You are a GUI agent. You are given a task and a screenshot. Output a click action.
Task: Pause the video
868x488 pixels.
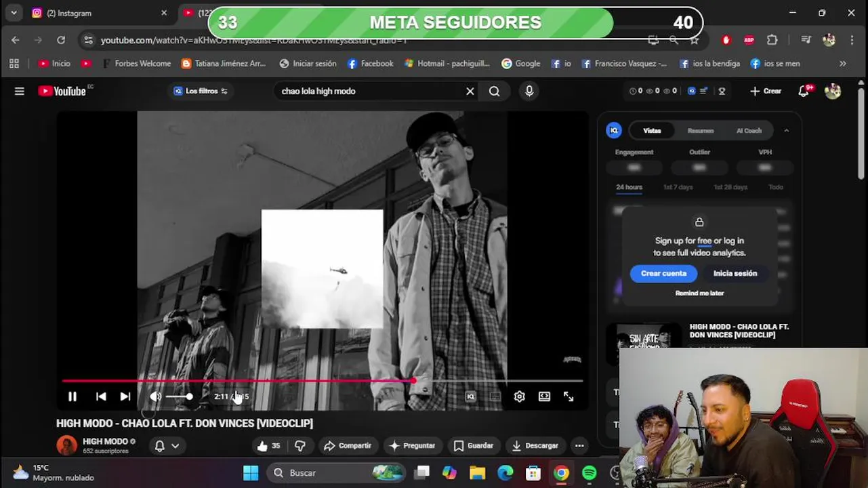pos(73,396)
